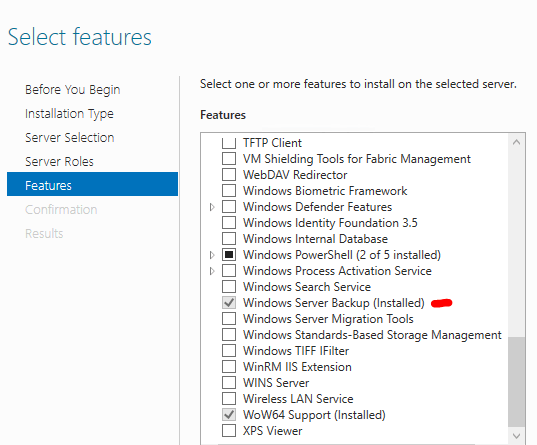Enable the WINS Server checkbox
This screenshot has height=445, width=537.
pos(229,383)
